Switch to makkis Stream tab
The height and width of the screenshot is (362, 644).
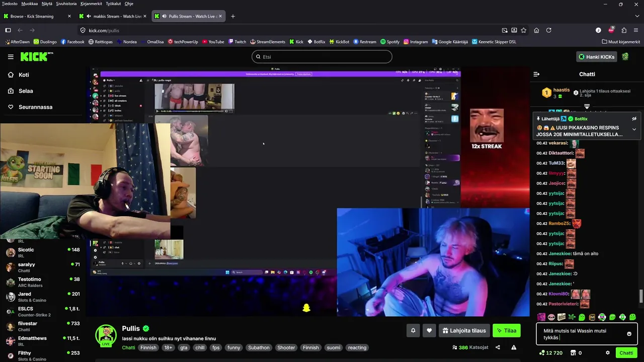(113, 16)
